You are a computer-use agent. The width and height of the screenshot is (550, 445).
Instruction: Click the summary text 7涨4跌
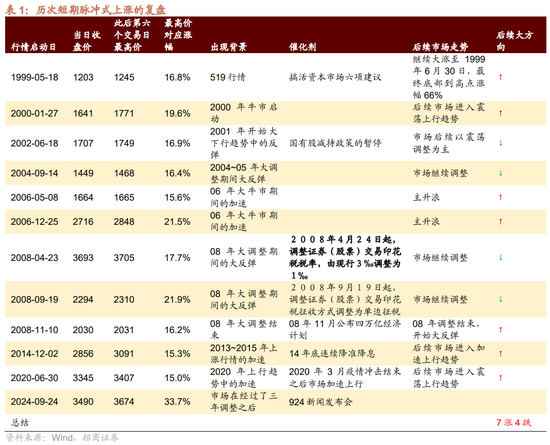tap(514, 423)
